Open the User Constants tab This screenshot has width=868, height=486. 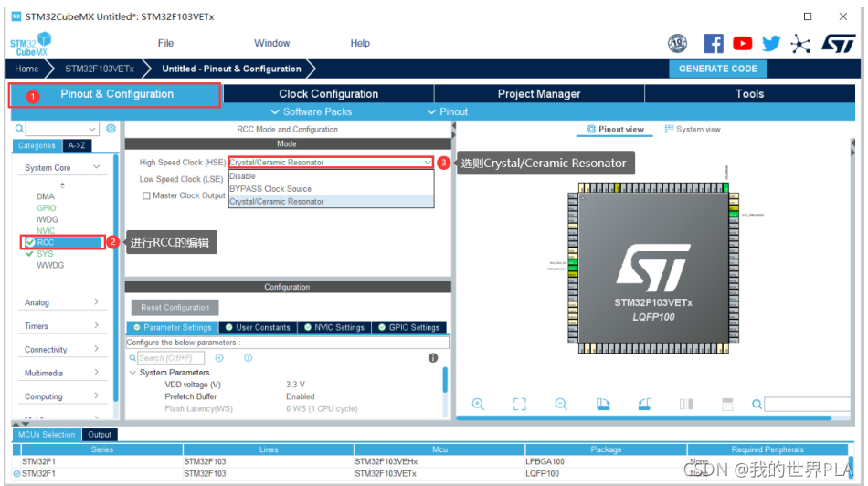258,327
